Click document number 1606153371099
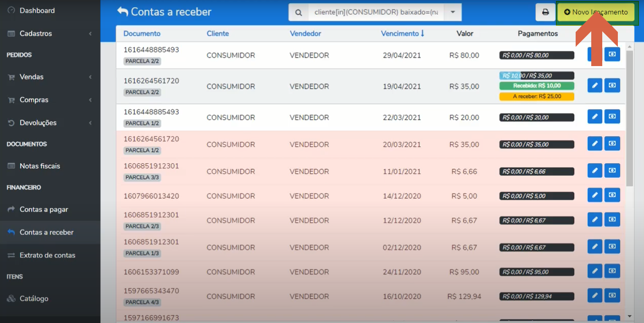This screenshot has width=644, height=323. (x=151, y=272)
